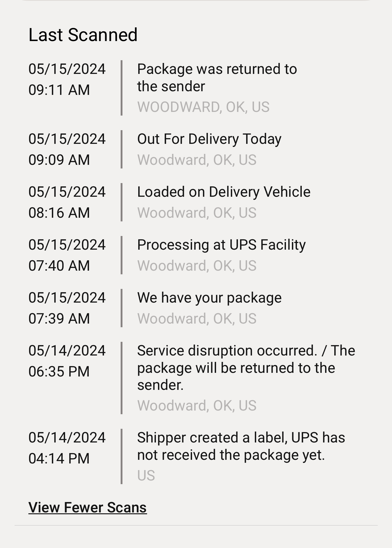
Task: Select the 07:40 AM scan time
Action: tap(59, 266)
